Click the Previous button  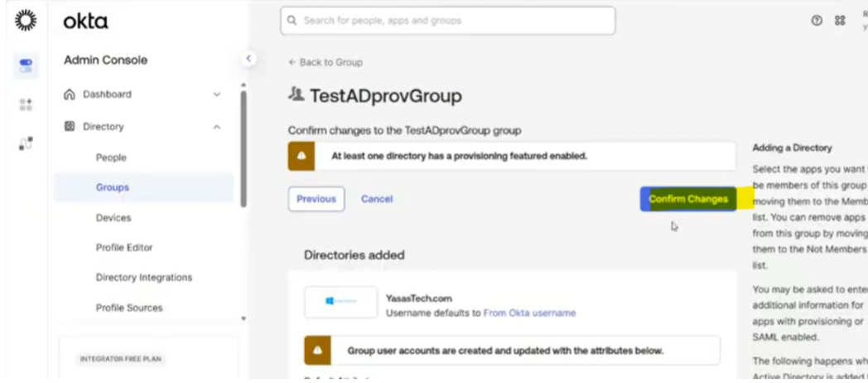click(x=316, y=199)
